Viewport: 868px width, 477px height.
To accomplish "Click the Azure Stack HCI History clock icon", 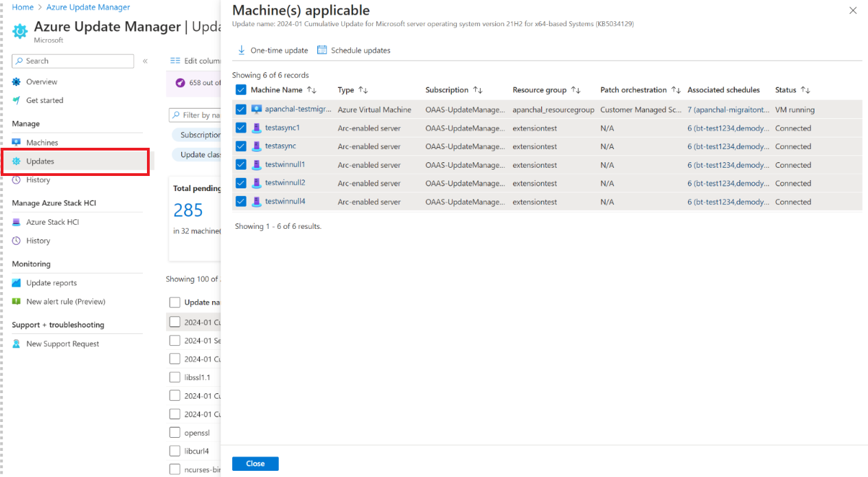I will click(16, 241).
